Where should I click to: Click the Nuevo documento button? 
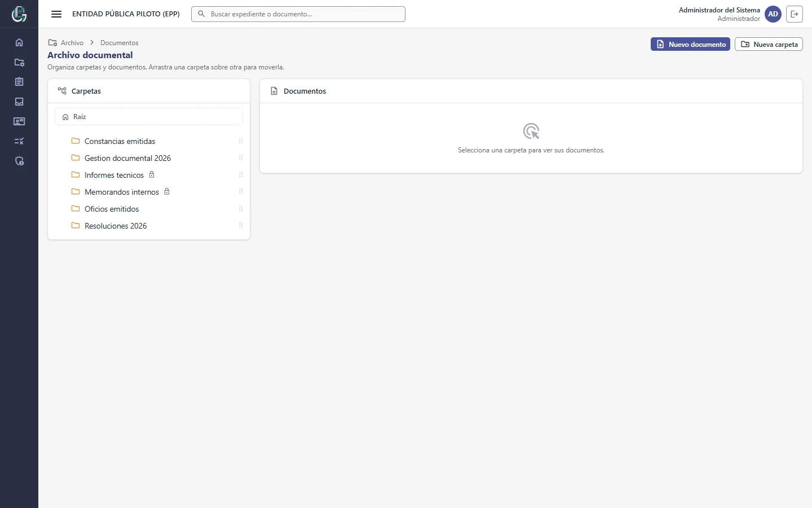coord(690,44)
